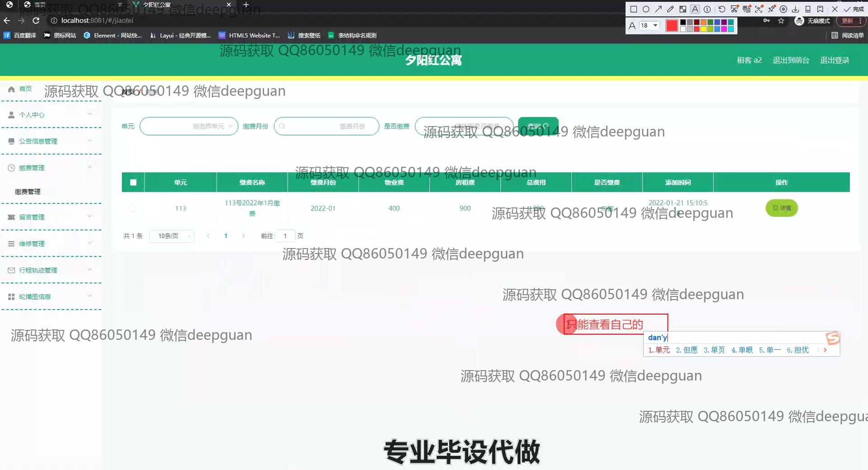Expand 公告信息管理 in sidebar
The width and height of the screenshot is (868, 470).
click(x=51, y=141)
